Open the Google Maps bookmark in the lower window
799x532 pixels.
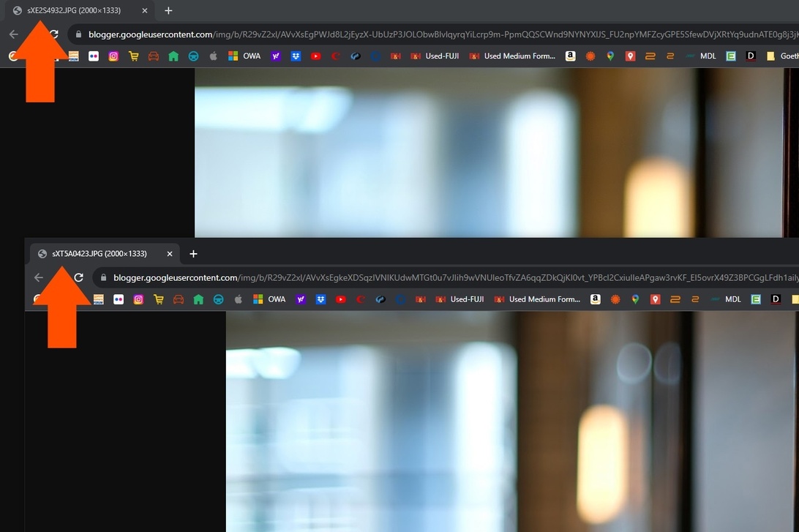tap(635, 299)
